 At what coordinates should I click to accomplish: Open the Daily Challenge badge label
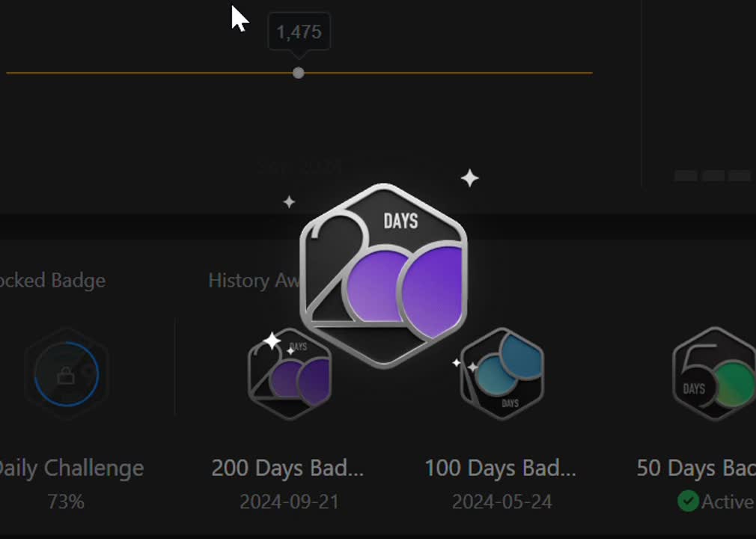point(71,468)
